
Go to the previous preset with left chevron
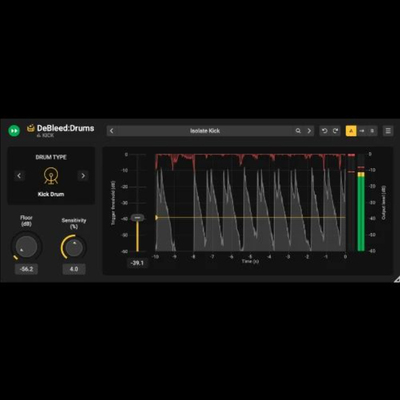112,131
